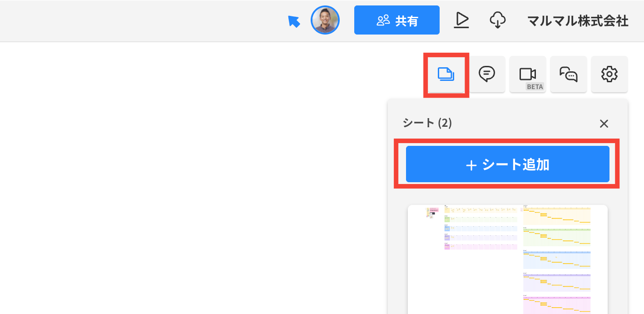Open the comments speech bubble icon
This screenshot has height=314, width=644.
point(487,74)
